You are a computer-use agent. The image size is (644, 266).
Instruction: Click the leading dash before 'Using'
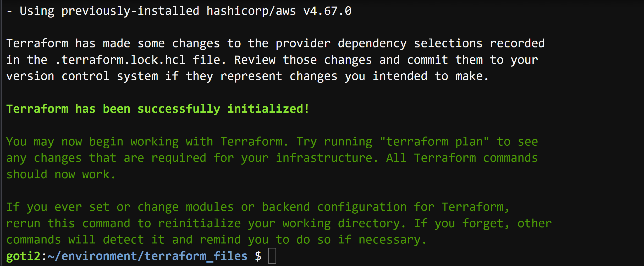coord(9,11)
